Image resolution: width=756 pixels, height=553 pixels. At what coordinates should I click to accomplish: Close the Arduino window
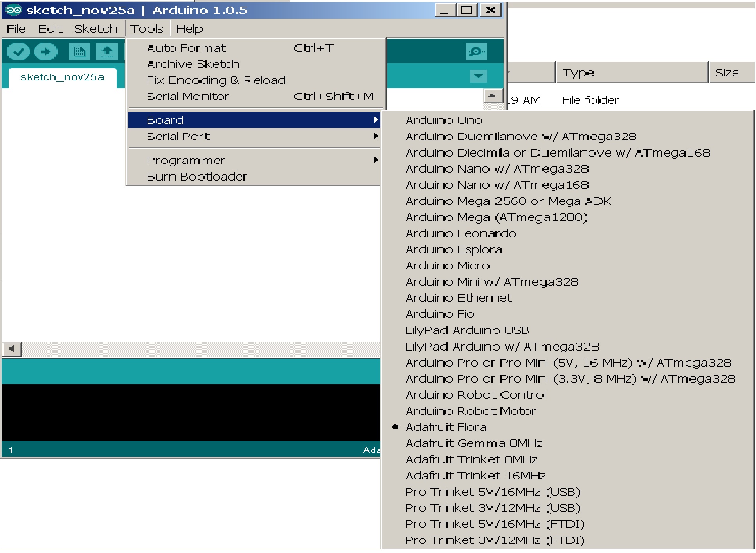[x=491, y=10]
